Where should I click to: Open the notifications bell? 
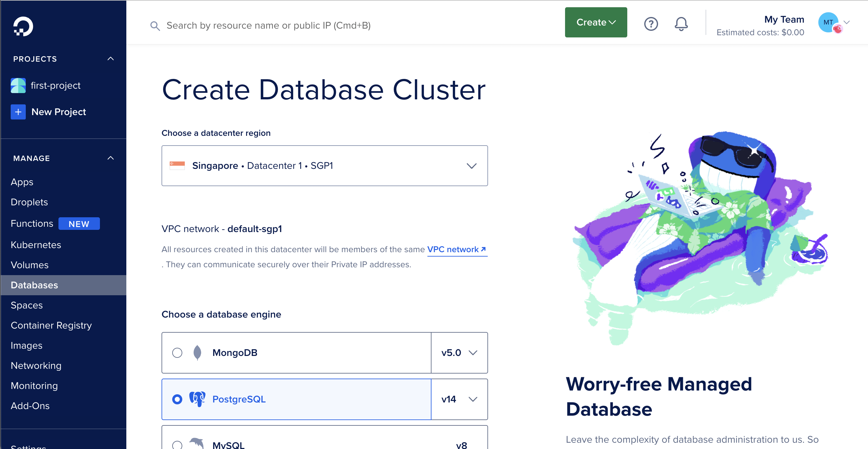pyautogui.click(x=681, y=24)
